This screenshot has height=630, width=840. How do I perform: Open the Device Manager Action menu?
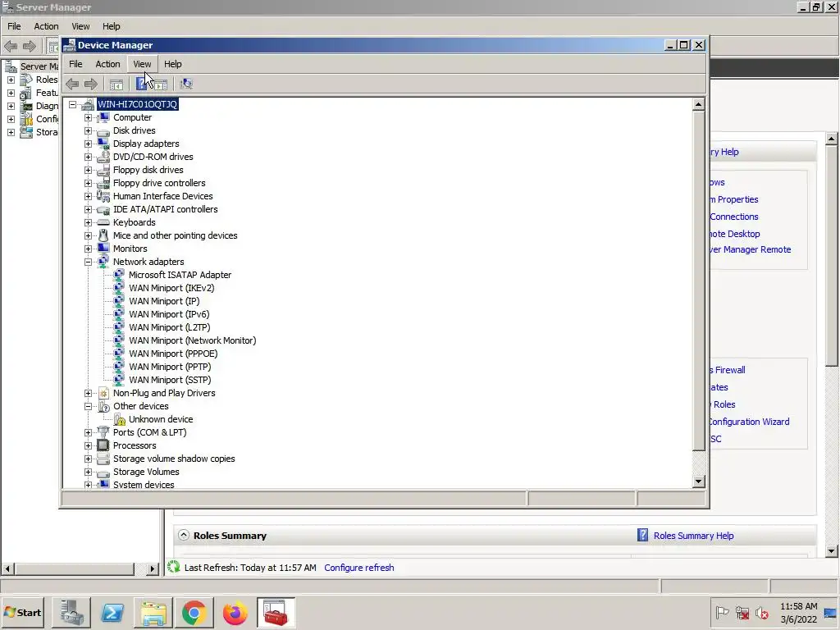(107, 64)
